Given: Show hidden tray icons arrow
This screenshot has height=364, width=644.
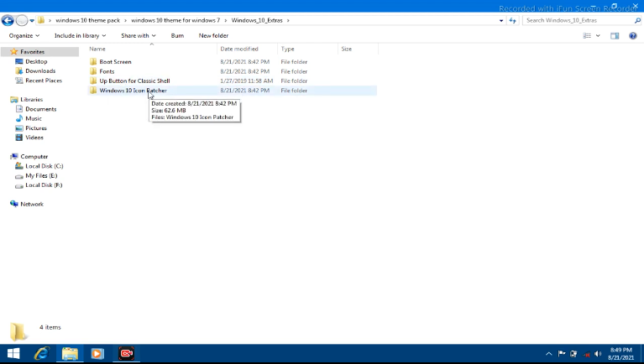Looking at the screenshot, I should coord(549,354).
